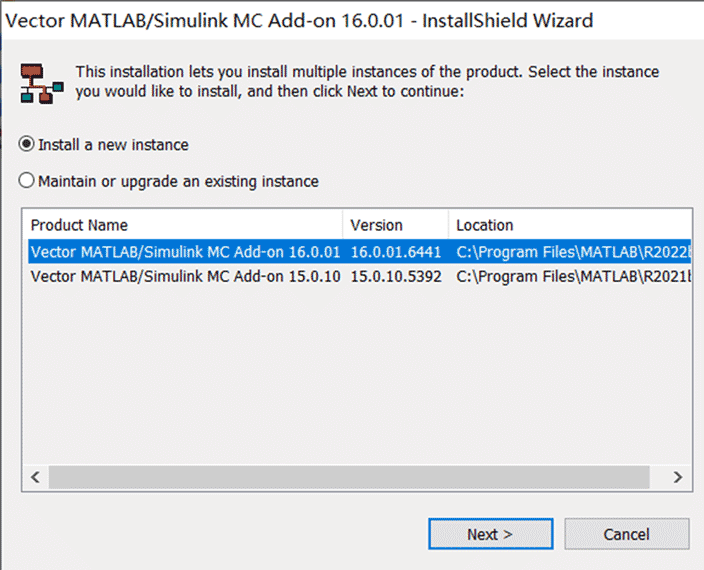
Task: Click the empty area of instance list
Action: pos(357,376)
